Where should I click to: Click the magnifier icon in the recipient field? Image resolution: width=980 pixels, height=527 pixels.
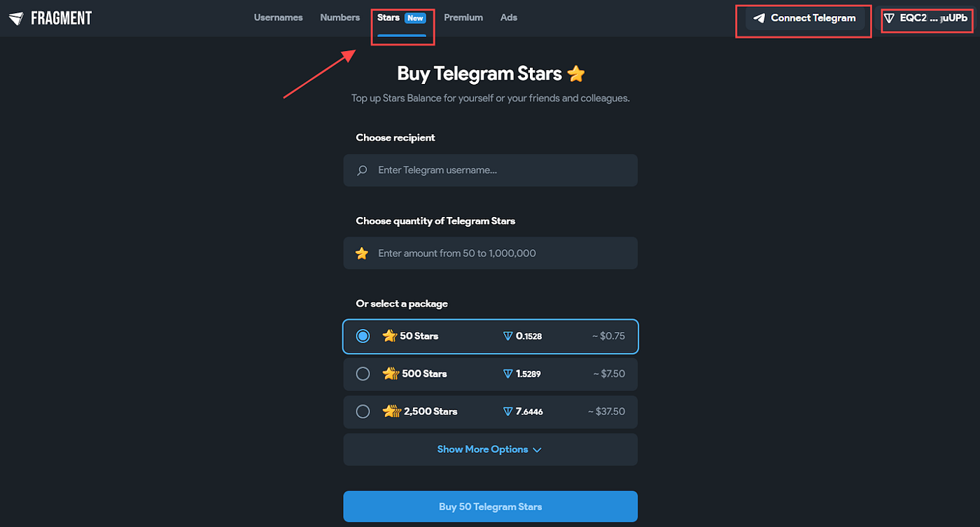[361, 170]
